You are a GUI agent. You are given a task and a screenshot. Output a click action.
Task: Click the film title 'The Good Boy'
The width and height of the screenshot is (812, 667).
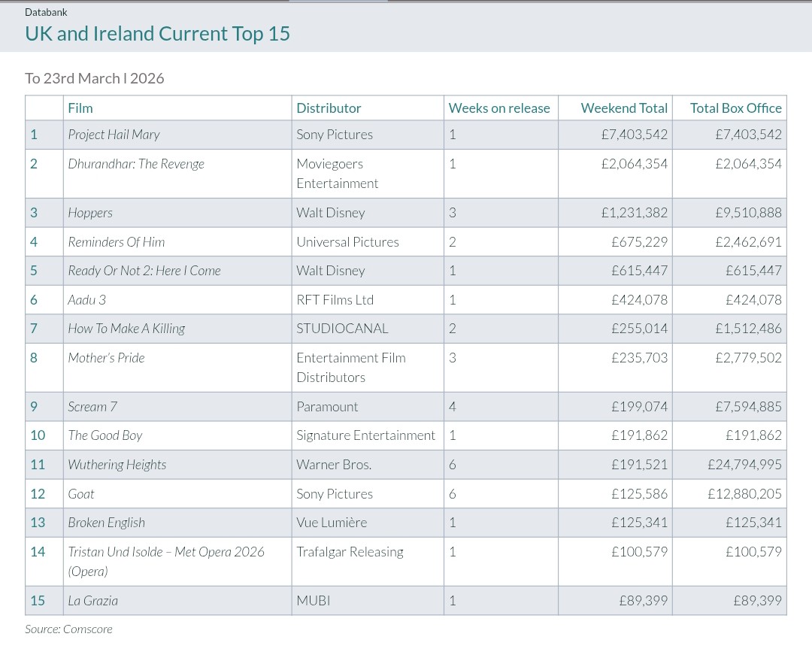click(105, 435)
